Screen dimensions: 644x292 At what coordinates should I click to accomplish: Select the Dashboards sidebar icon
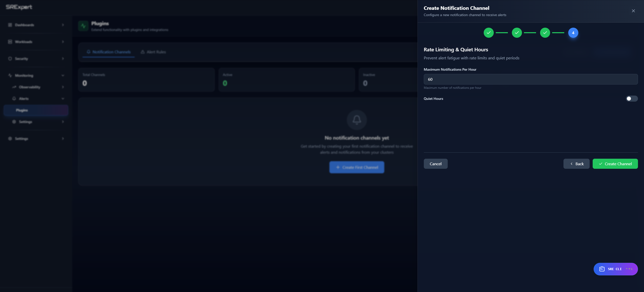tap(10, 25)
